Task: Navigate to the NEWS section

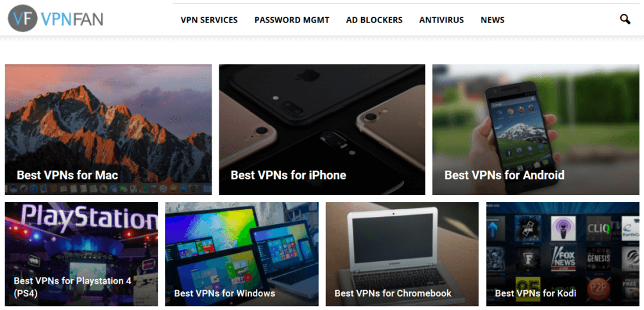Action: [493, 20]
